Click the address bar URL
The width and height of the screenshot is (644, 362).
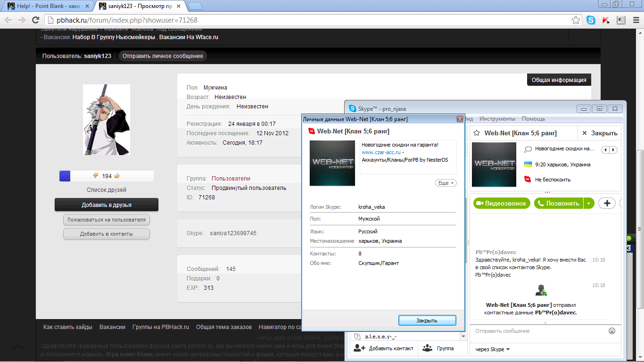point(127,20)
